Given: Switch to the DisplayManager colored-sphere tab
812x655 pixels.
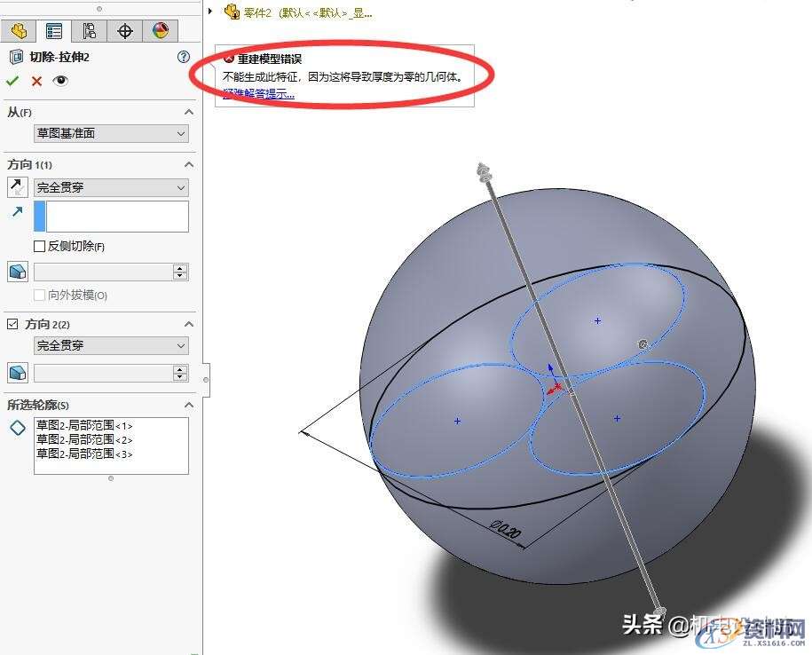Looking at the screenshot, I should click(x=158, y=29).
